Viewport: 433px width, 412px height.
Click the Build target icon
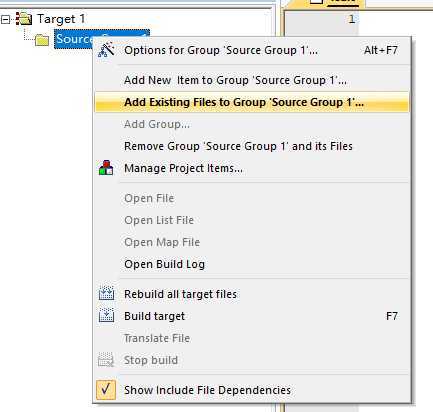(106, 315)
